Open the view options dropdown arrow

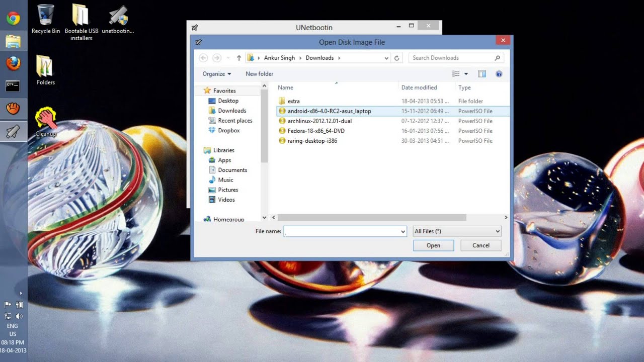click(x=466, y=74)
